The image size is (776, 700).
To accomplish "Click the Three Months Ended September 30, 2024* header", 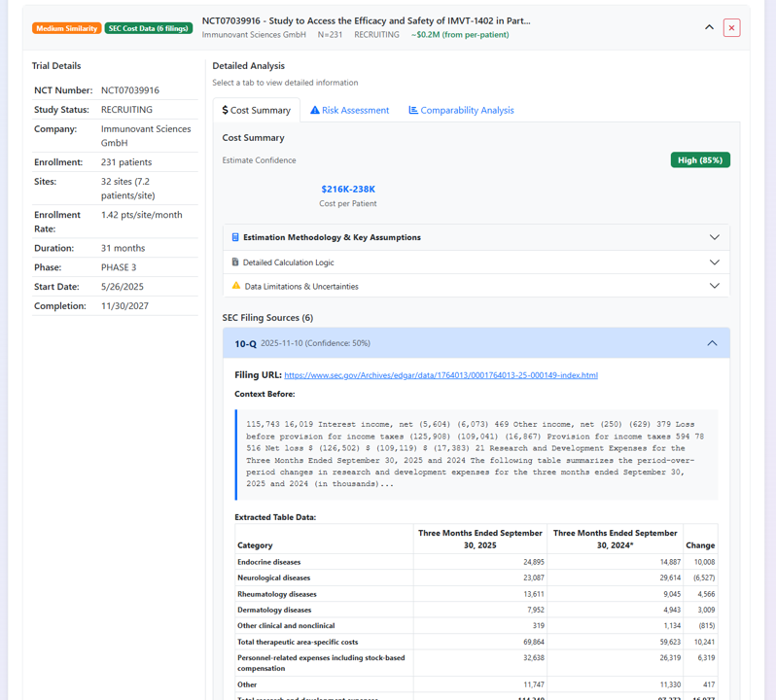I will tap(615, 540).
